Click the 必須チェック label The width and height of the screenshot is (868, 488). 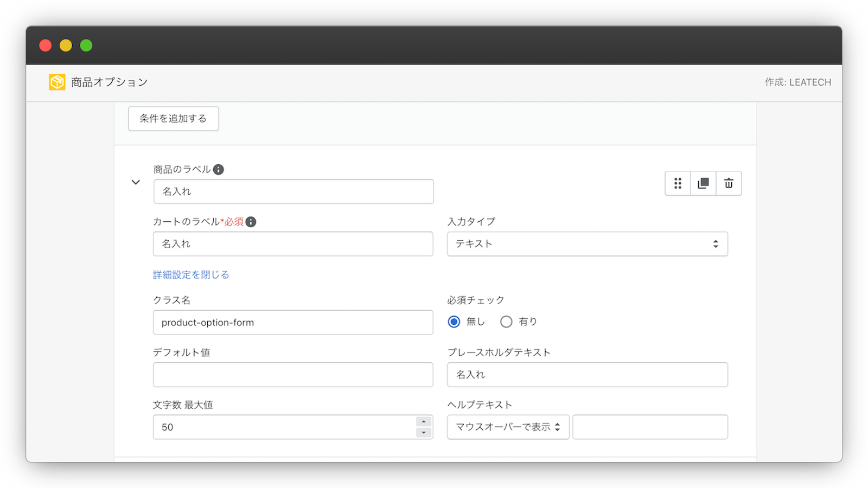tap(476, 300)
